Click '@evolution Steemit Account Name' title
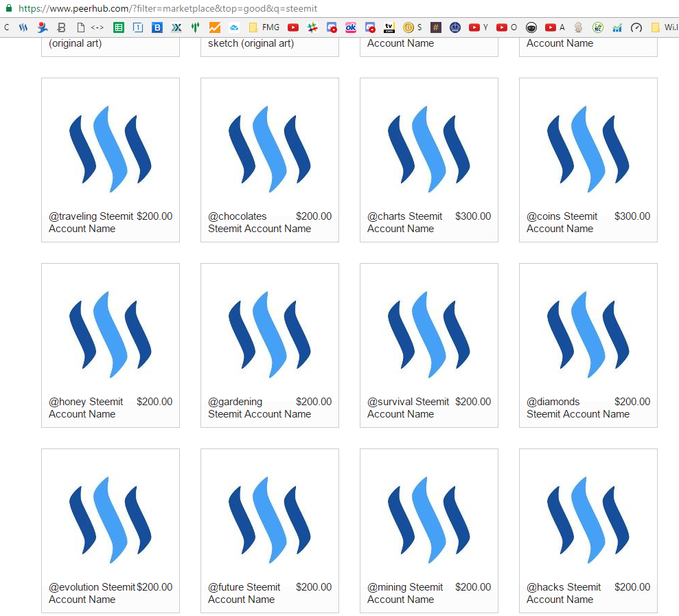The image size is (679, 616). (x=92, y=593)
